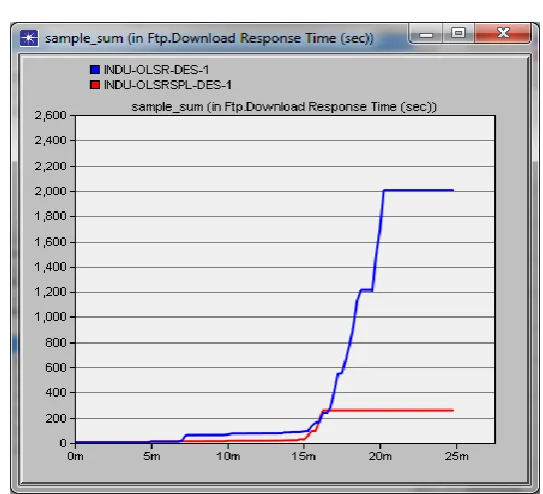Click the 2,600 y-axis label
Screen dimensions: 543x494
[50, 115]
